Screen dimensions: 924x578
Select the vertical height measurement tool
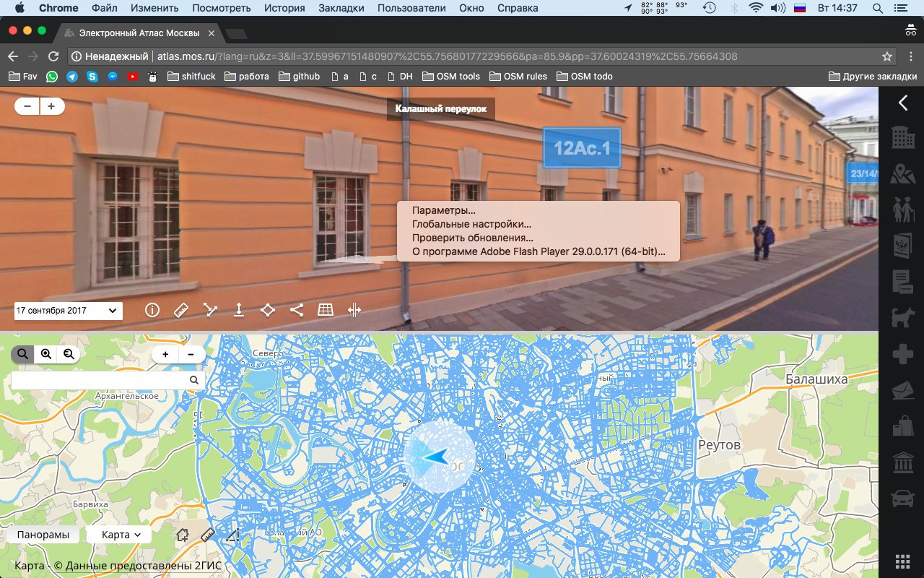pos(239,310)
